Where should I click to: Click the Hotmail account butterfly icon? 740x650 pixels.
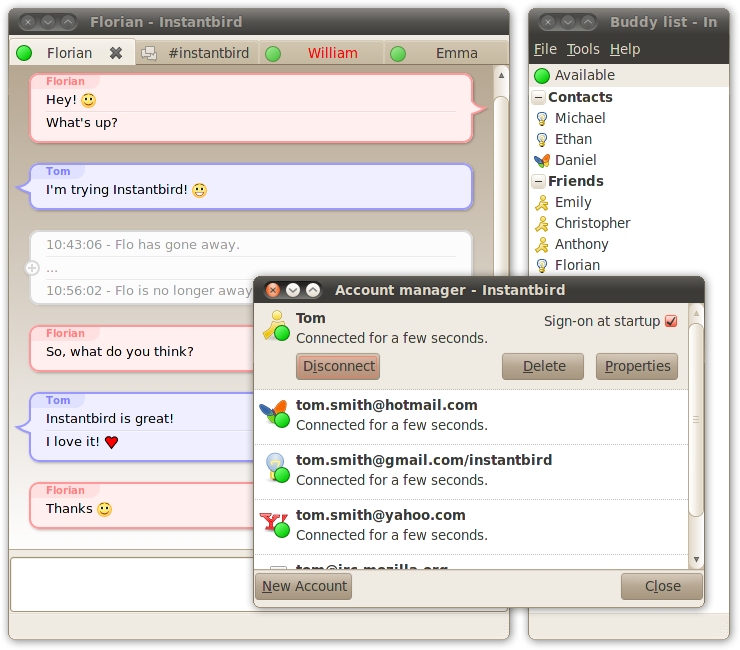point(273,413)
